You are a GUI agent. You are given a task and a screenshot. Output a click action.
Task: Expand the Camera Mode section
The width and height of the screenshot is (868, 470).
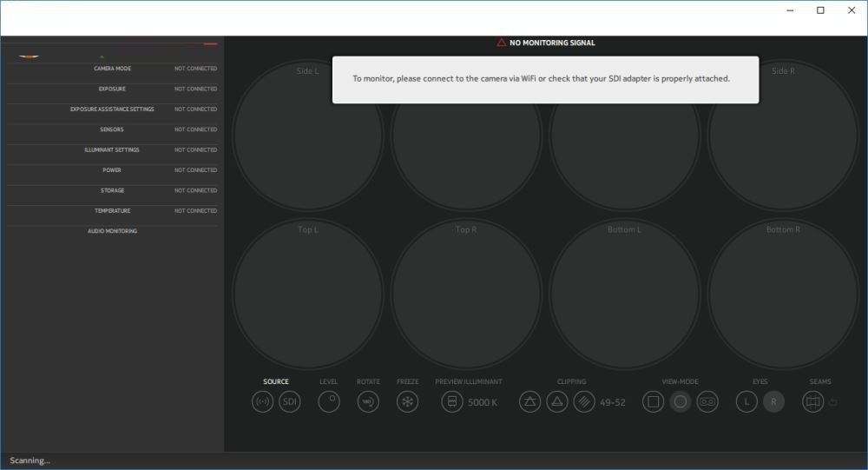(x=112, y=69)
